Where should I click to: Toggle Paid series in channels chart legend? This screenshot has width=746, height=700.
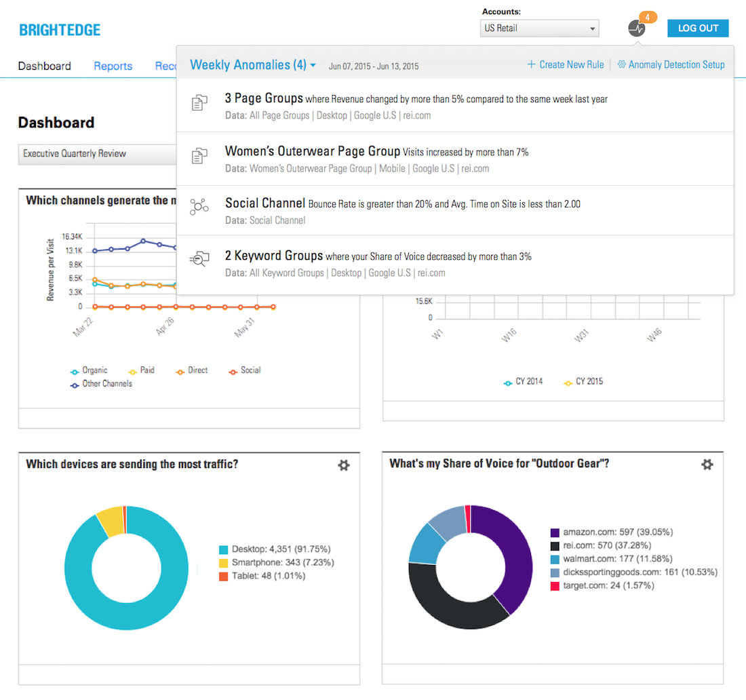pyautogui.click(x=141, y=370)
